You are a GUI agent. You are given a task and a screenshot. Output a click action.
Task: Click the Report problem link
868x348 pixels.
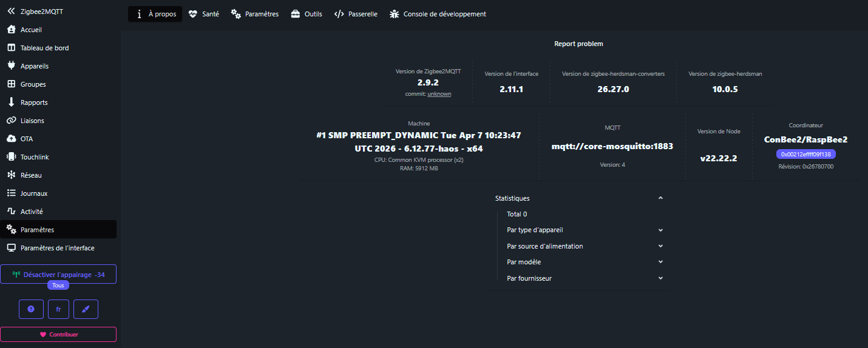coord(578,44)
